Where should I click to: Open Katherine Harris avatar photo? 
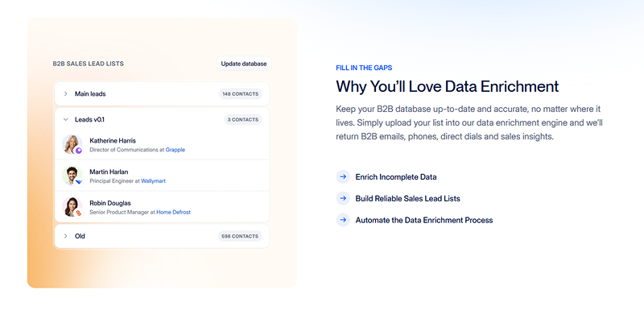pyautogui.click(x=72, y=144)
